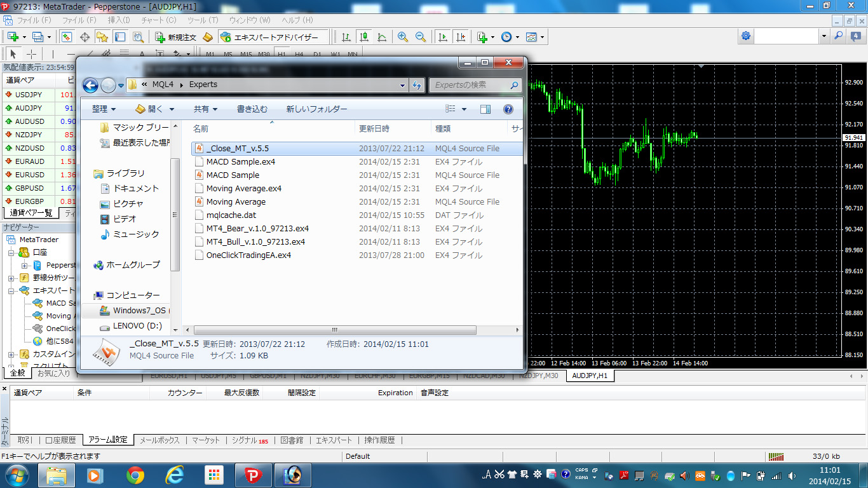
Task: Select the H1 timeframe button
Action: pyautogui.click(x=281, y=54)
